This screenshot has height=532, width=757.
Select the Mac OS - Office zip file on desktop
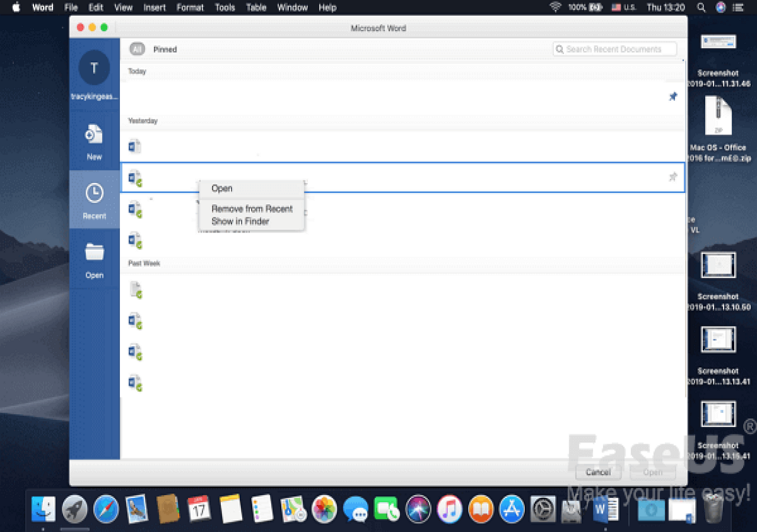coord(719,130)
